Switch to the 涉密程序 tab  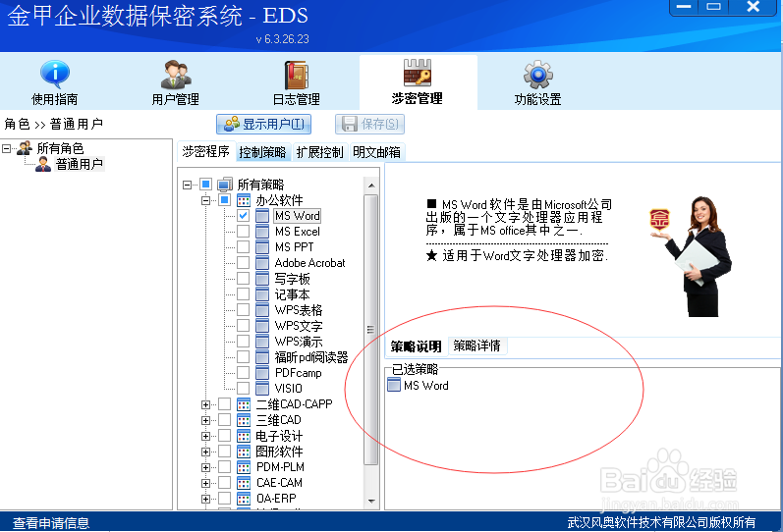coord(205,152)
